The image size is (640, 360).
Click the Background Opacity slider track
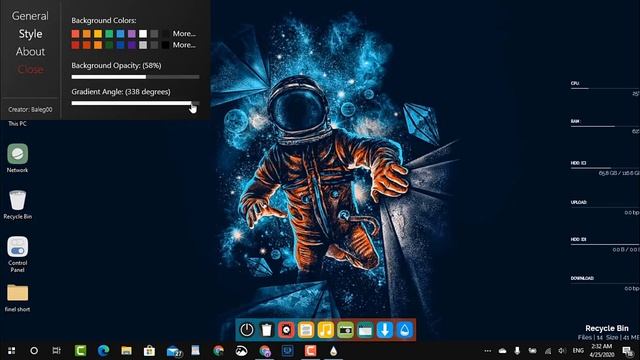point(136,77)
